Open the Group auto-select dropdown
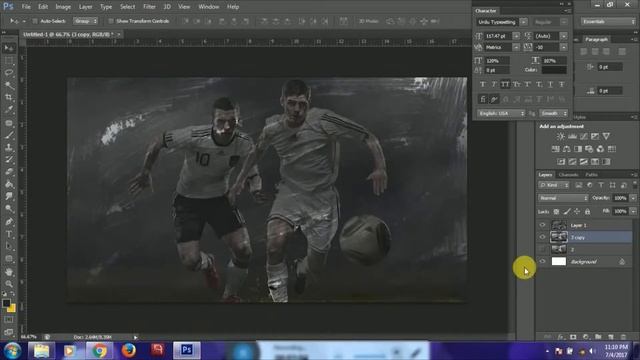This screenshot has height=360, width=640. tap(86, 21)
